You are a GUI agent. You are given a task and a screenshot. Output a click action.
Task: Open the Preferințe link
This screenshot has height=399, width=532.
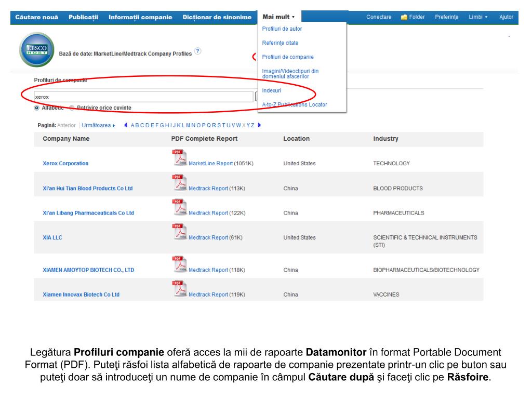click(x=446, y=17)
